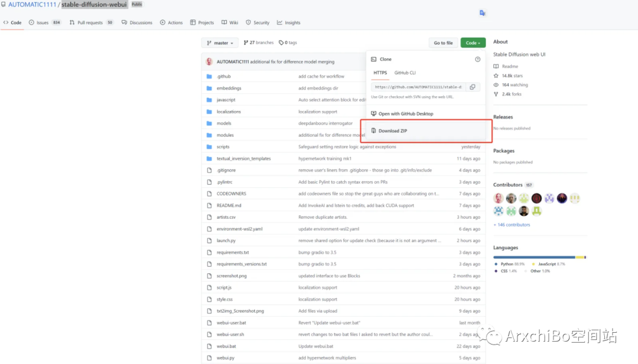Click the Download ZIP archive icon
The height and width of the screenshot is (364, 638).
pos(373,131)
